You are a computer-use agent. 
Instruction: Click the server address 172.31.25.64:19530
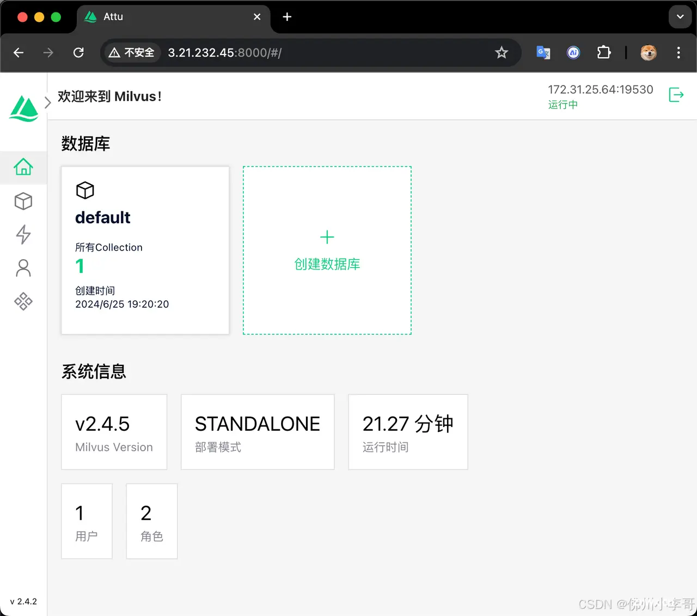[x=600, y=89]
